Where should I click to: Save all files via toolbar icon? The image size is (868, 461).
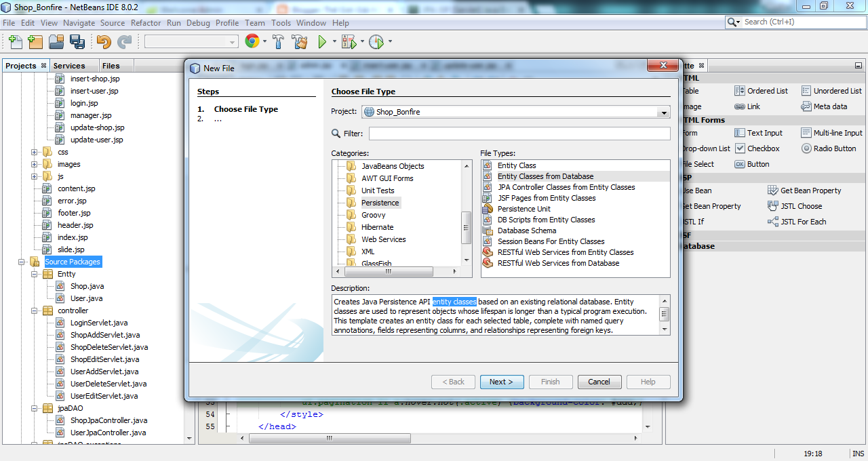[x=77, y=41]
